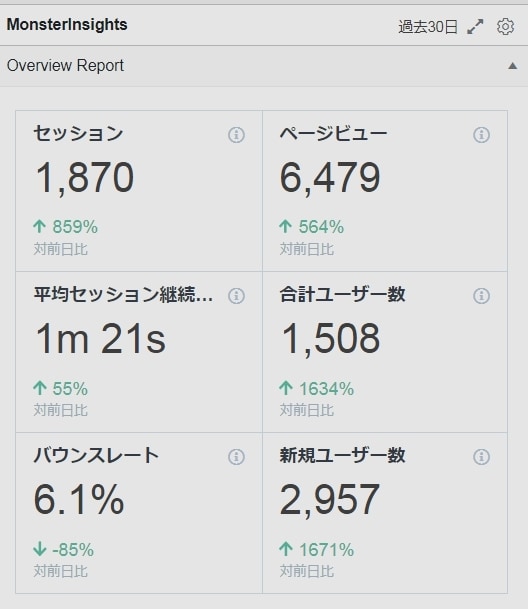Select the duration value 1m 21s
The width and height of the screenshot is (528, 609).
tap(100, 339)
